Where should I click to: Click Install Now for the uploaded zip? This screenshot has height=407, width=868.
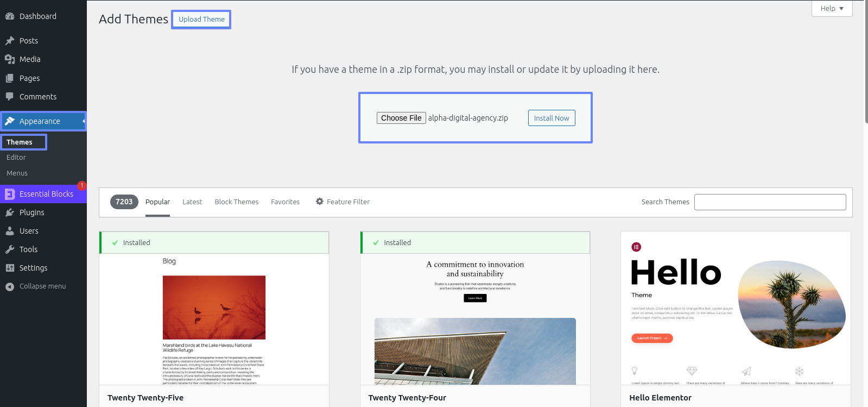click(552, 118)
